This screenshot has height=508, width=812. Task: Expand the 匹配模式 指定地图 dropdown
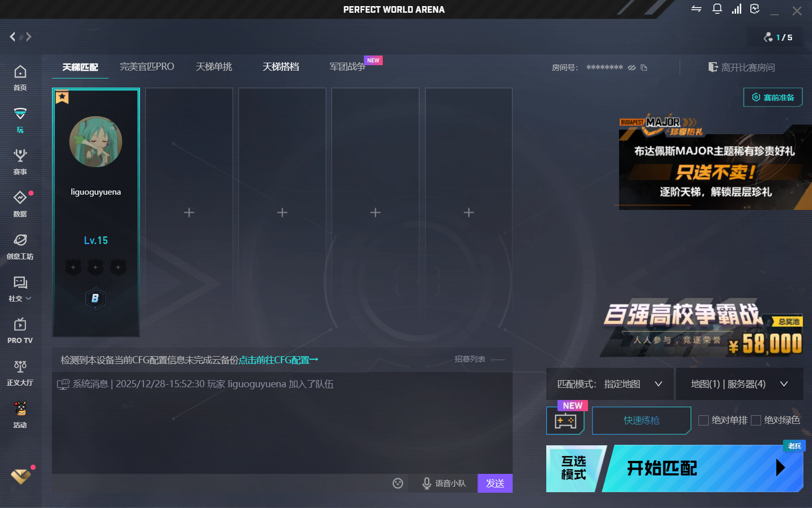[x=609, y=384]
